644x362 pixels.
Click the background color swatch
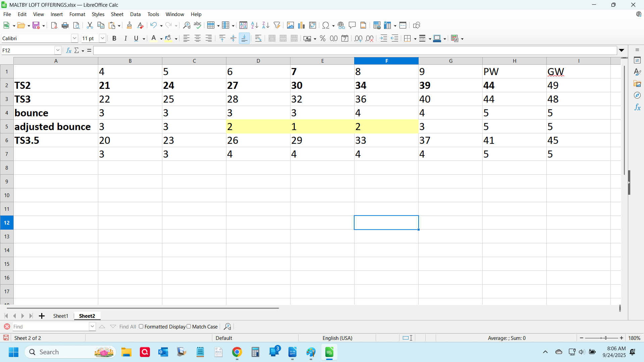point(168,39)
